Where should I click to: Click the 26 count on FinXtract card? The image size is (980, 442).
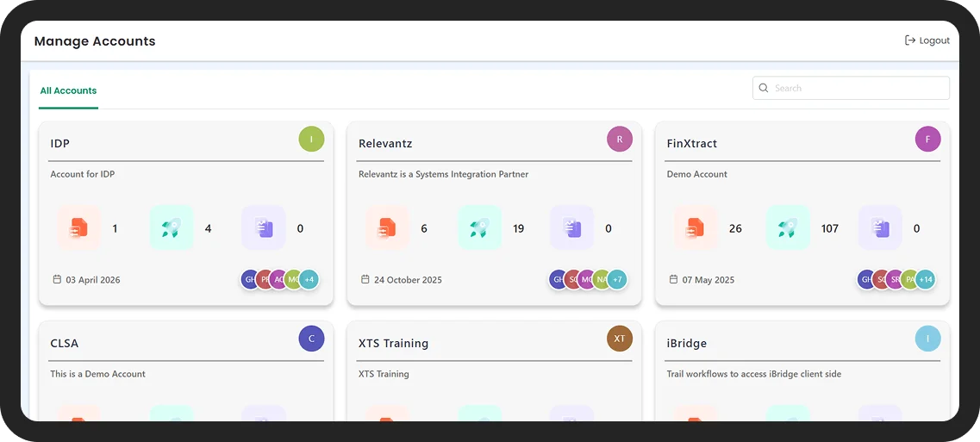[735, 229]
